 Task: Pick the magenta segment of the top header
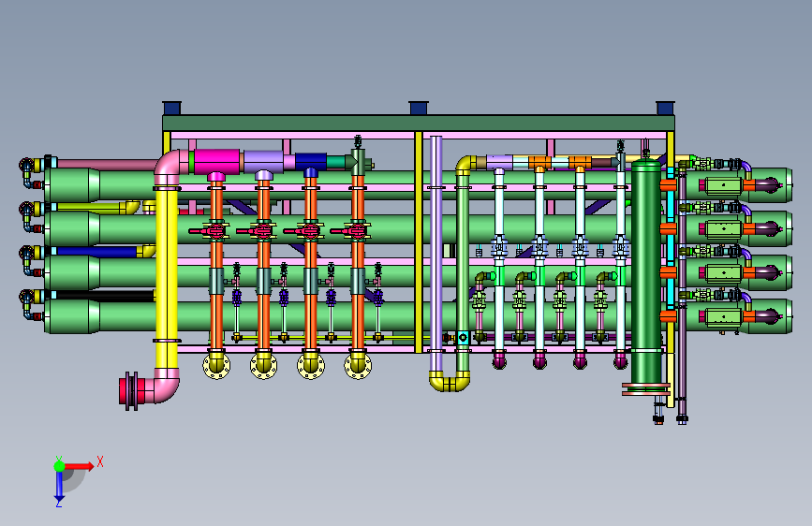point(216,160)
